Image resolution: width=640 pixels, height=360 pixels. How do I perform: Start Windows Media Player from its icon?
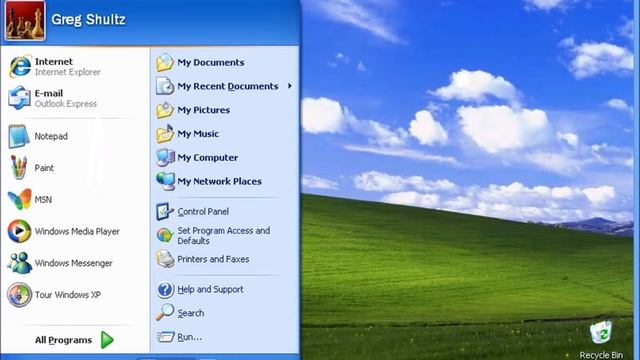click(x=19, y=231)
